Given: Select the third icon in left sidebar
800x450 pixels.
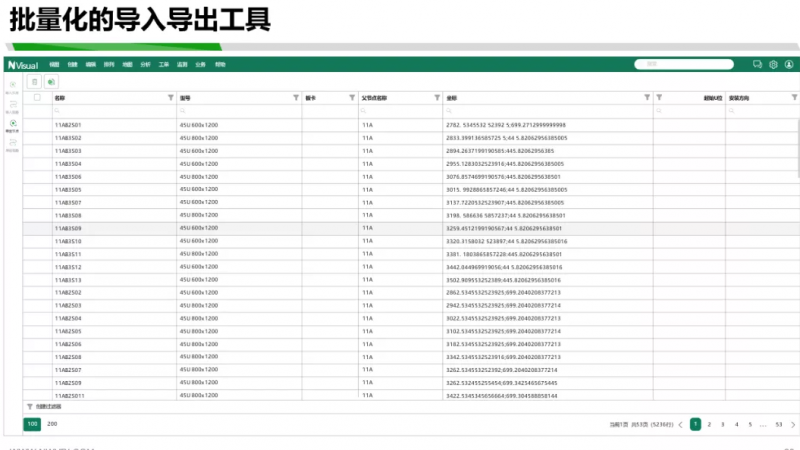Looking at the screenshot, I should click(x=13, y=124).
